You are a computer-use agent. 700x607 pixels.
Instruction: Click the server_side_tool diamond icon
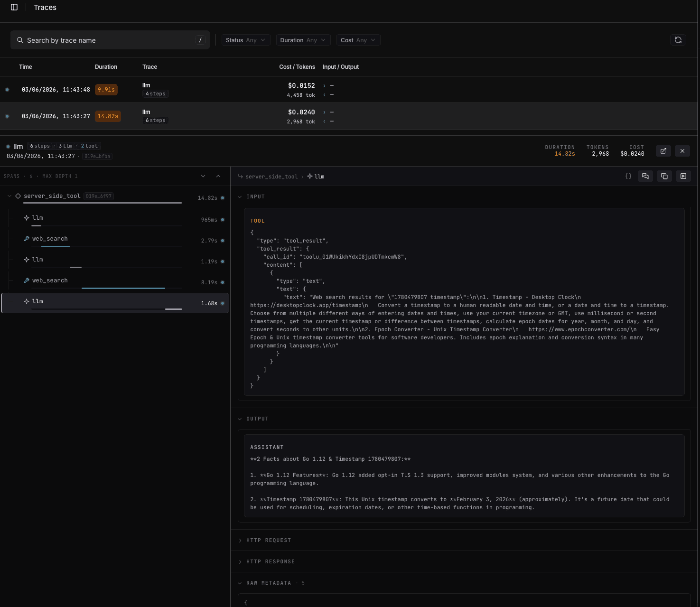[18, 196]
